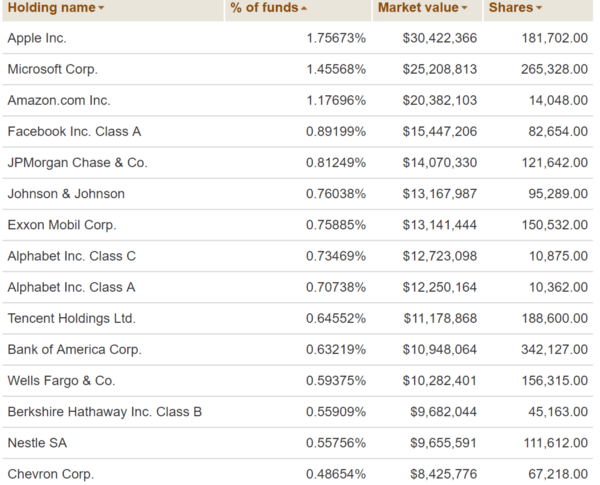
Task: Click the $13,167,987 market value
Action: tap(440, 194)
